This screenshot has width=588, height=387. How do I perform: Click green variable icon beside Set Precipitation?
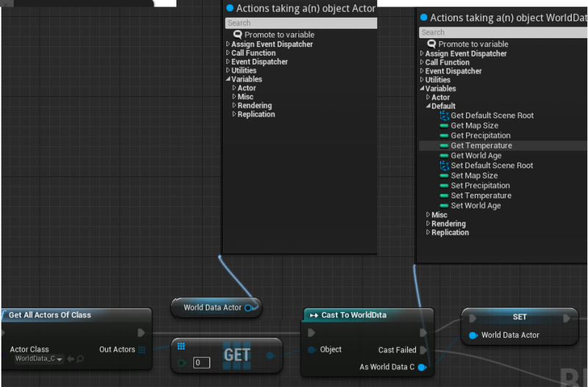[444, 186]
